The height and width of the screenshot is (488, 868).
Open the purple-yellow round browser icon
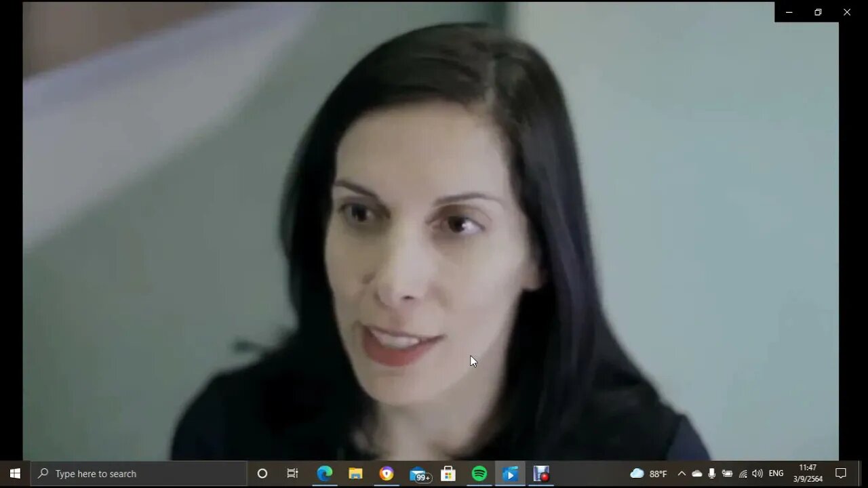pos(387,474)
